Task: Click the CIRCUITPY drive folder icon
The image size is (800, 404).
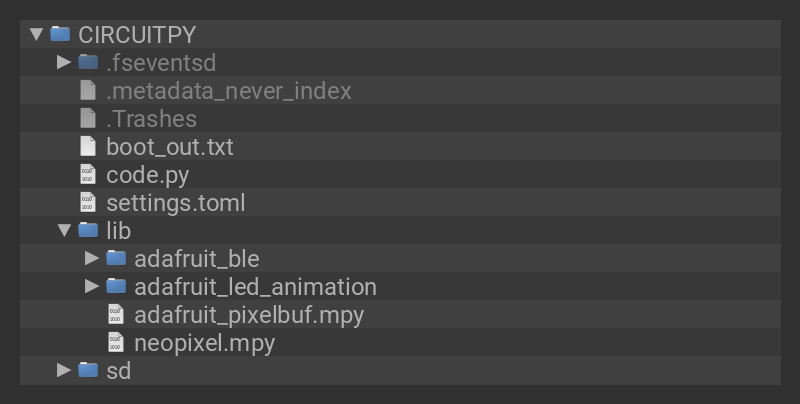Action: 60,34
